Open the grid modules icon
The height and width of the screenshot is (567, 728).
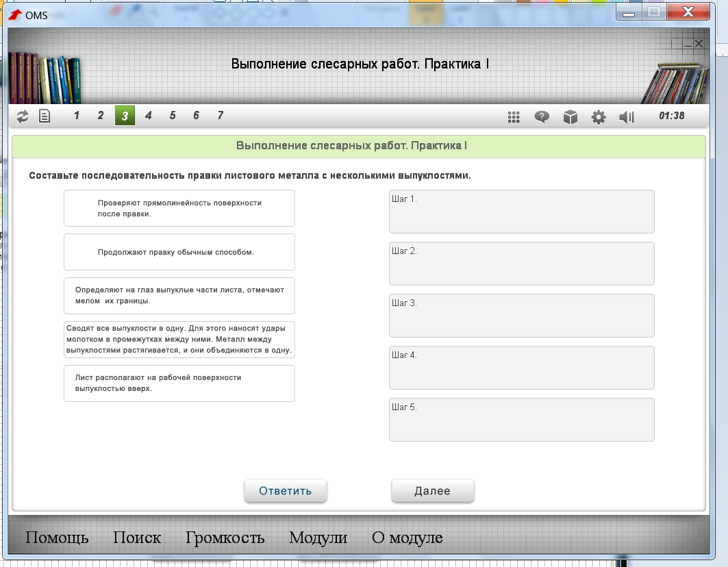(514, 117)
